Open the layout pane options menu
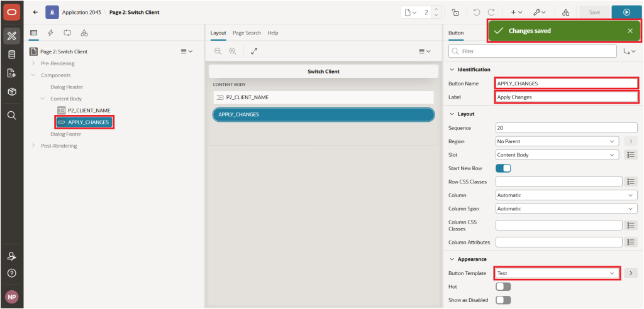This screenshot has height=309, width=644. click(x=425, y=51)
